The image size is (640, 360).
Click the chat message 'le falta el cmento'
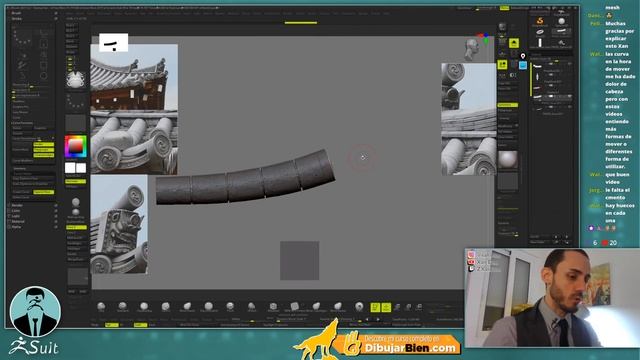[x=618, y=193]
